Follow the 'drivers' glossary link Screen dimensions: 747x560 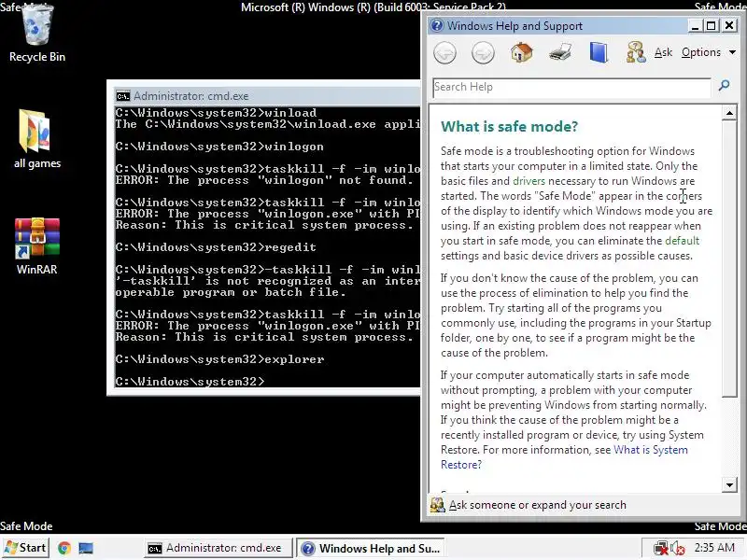click(529, 181)
